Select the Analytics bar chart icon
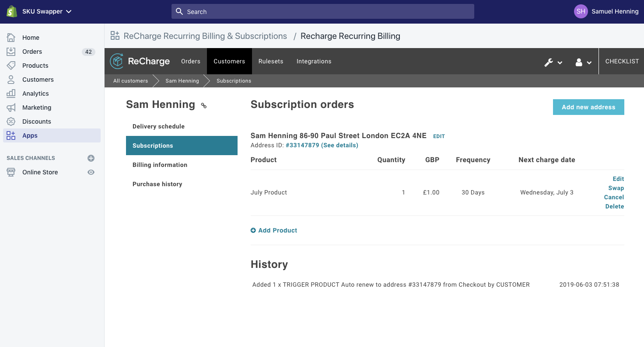 pos(11,94)
